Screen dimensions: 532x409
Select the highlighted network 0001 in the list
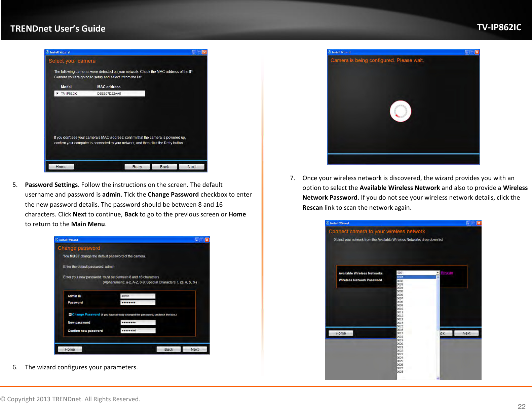(416, 277)
